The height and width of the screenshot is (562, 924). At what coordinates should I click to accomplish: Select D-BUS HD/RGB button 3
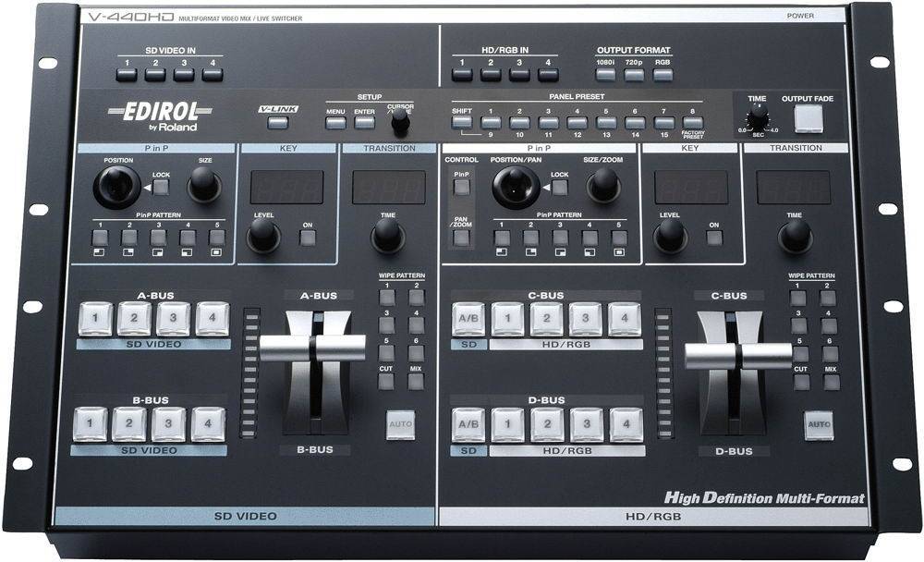click(x=587, y=424)
